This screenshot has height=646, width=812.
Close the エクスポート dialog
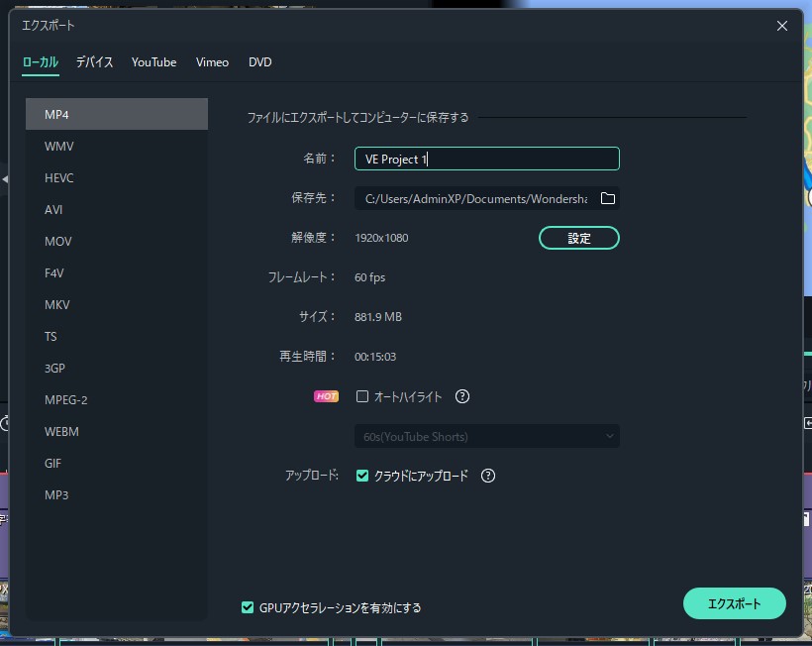click(x=782, y=26)
